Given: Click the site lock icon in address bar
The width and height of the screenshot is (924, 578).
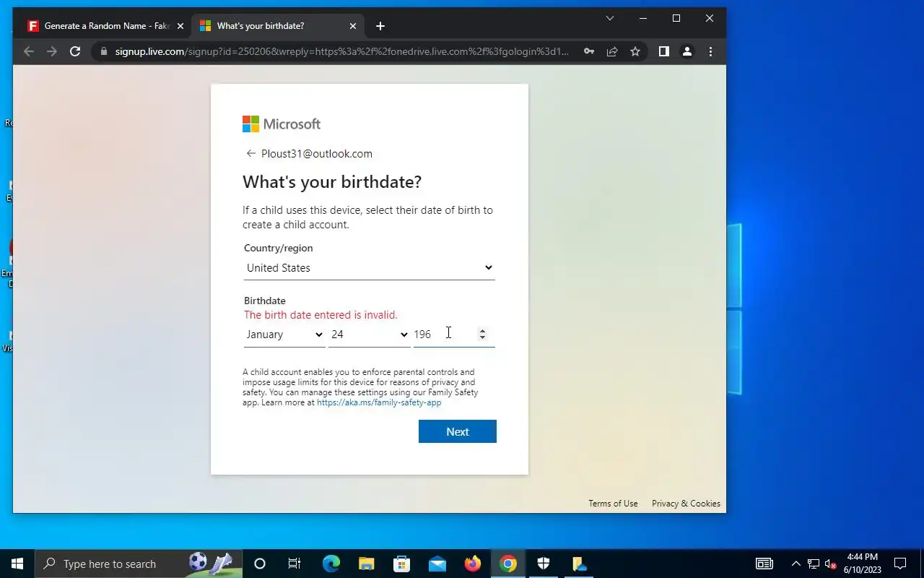Looking at the screenshot, I should coord(103,51).
